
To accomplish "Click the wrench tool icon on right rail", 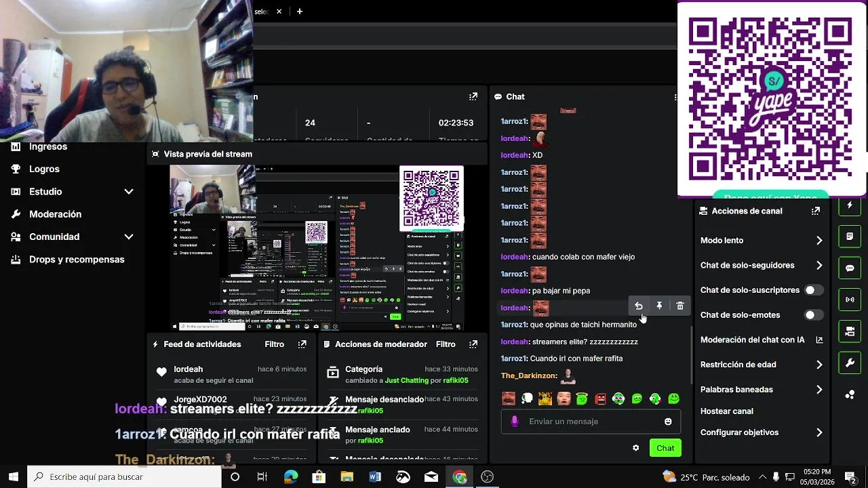I will (850, 363).
